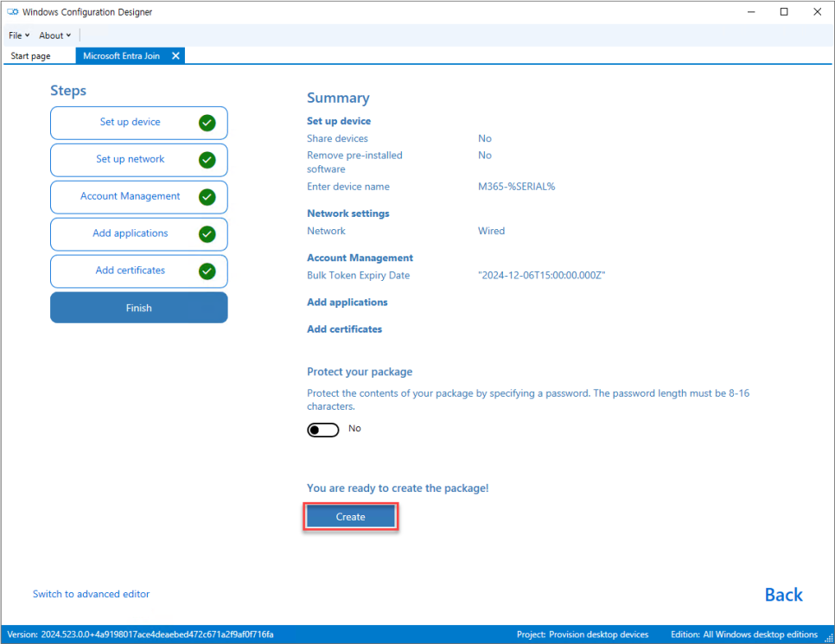Click the green checkmark on Set up device

(x=207, y=123)
